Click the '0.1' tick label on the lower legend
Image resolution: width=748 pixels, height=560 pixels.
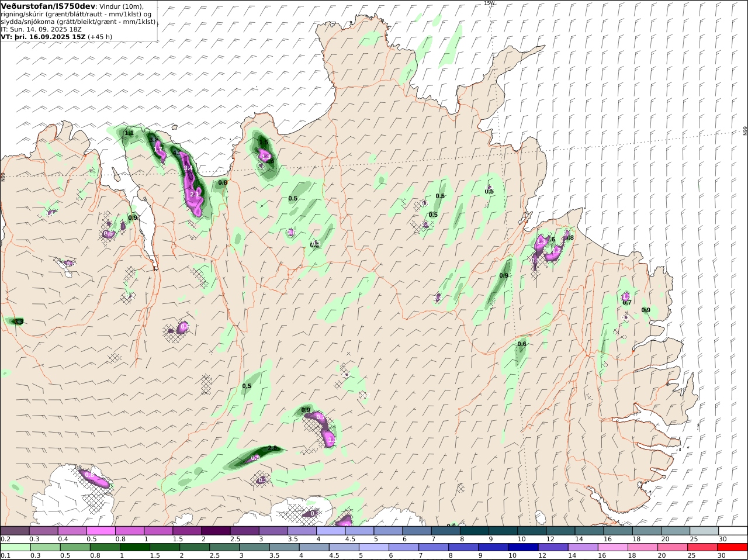5,556
